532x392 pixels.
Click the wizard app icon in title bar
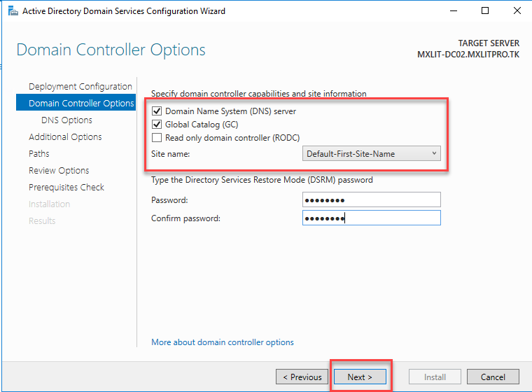11,11
